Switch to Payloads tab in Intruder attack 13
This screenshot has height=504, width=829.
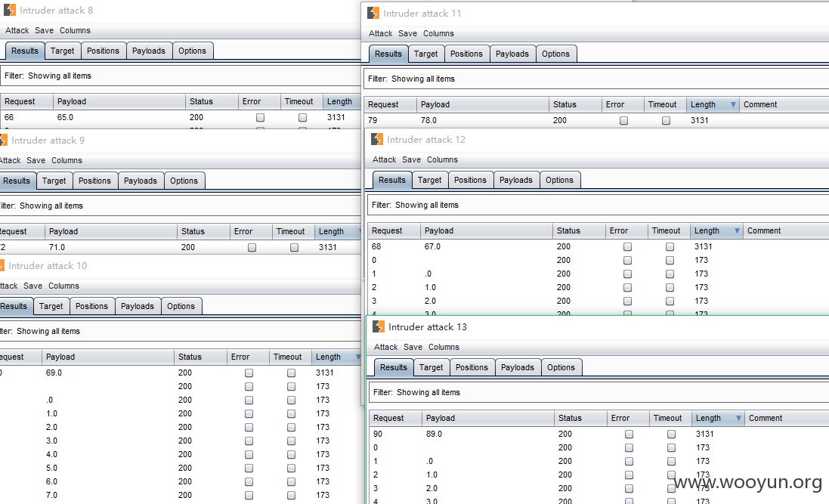pyautogui.click(x=518, y=367)
